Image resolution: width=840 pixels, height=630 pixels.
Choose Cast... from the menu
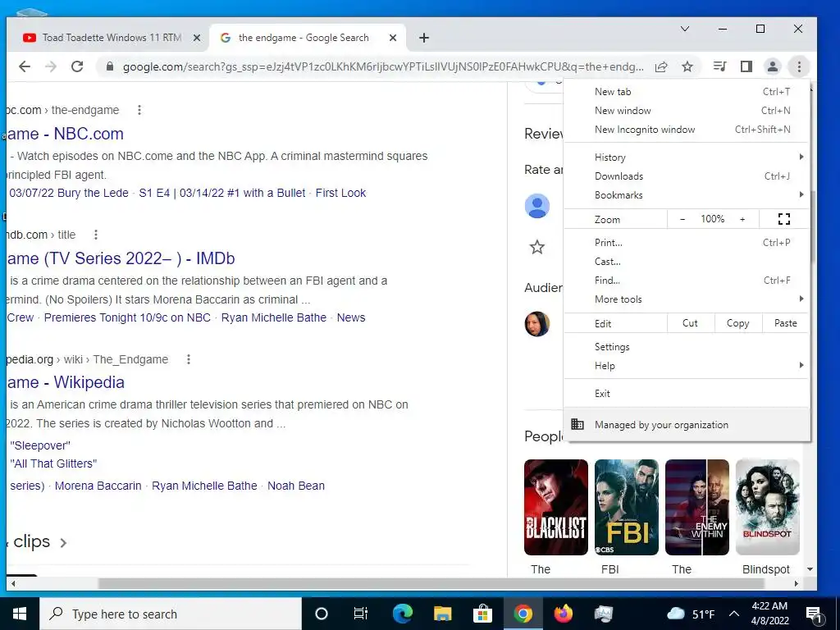(x=686, y=262)
